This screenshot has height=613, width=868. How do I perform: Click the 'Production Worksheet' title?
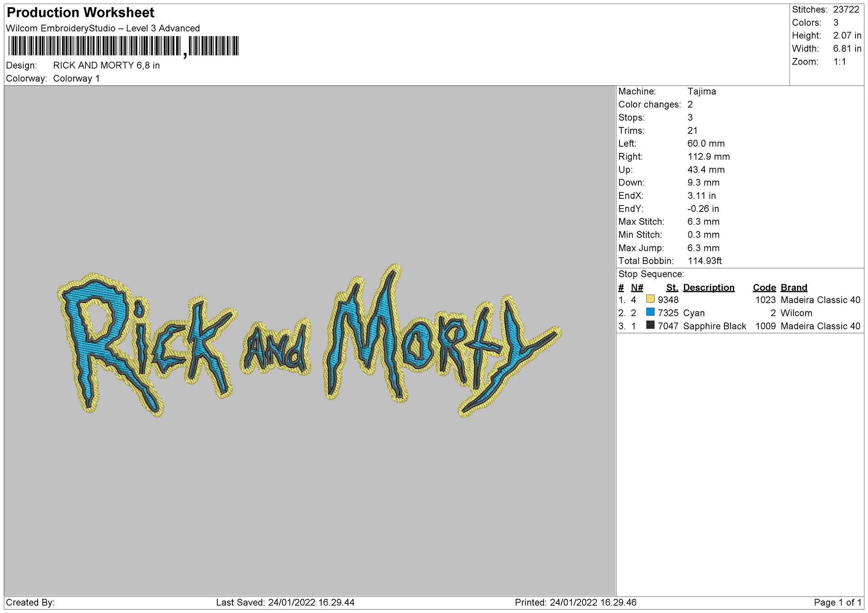[x=81, y=12]
